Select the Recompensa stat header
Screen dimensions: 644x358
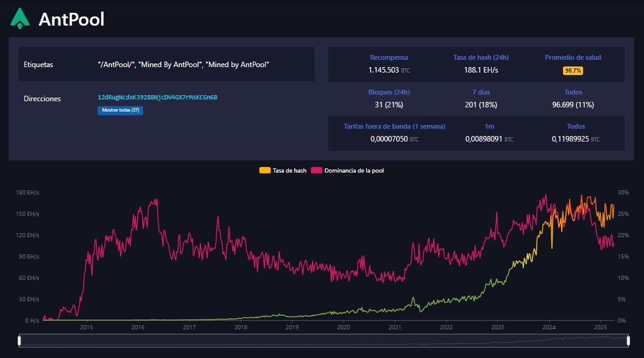(x=389, y=57)
